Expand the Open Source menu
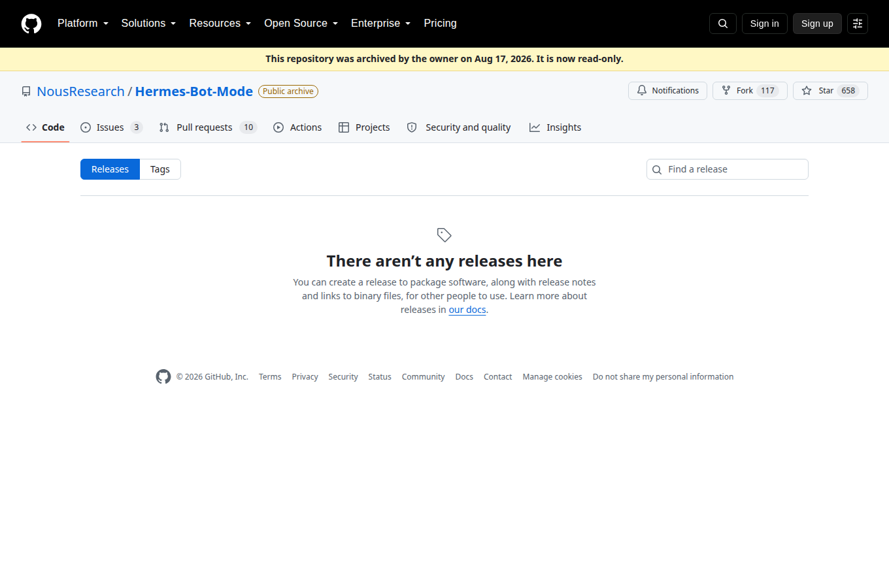The height and width of the screenshot is (588, 889). click(301, 24)
